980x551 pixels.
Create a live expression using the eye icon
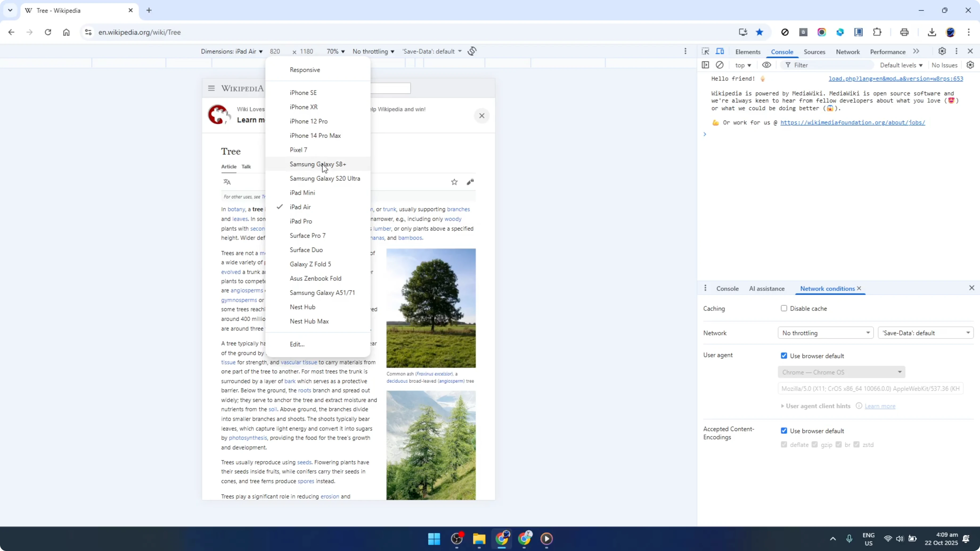pos(767,65)
